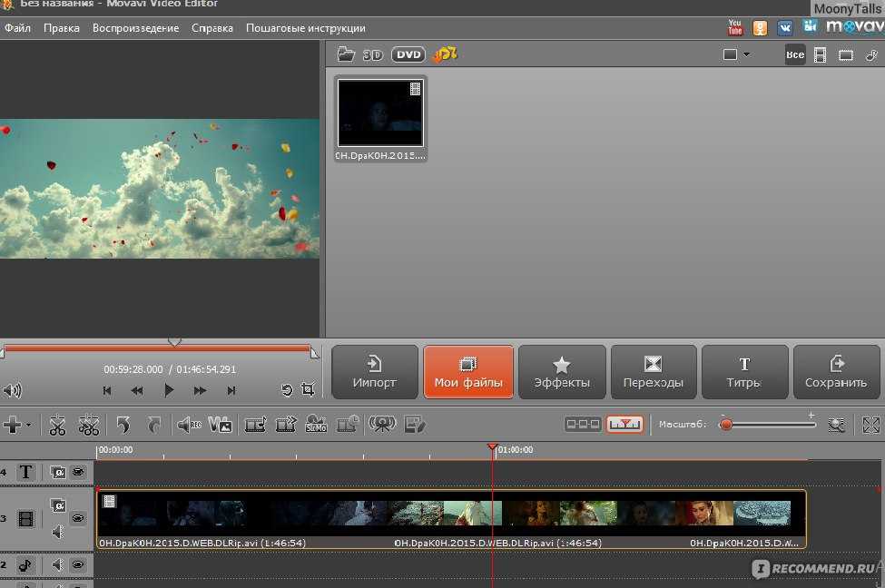
Task: Click the timeline playhead marker
Action: click(492, 448)
